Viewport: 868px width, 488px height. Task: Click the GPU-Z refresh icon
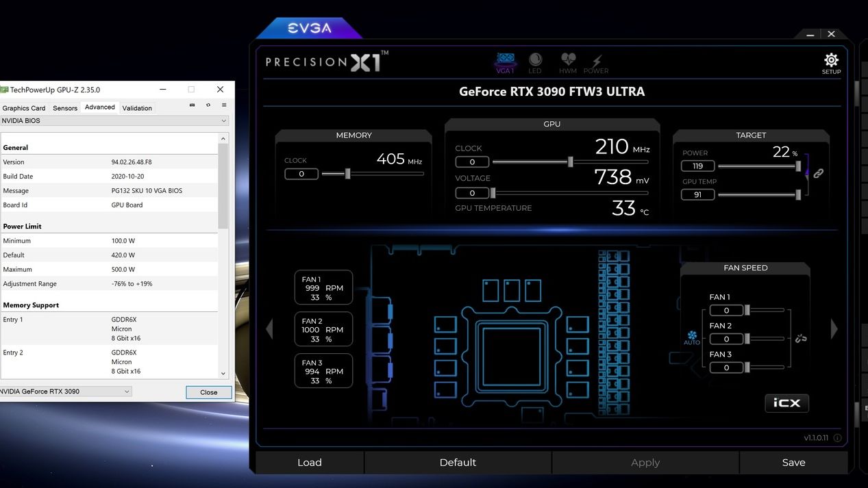coord(208,105)
